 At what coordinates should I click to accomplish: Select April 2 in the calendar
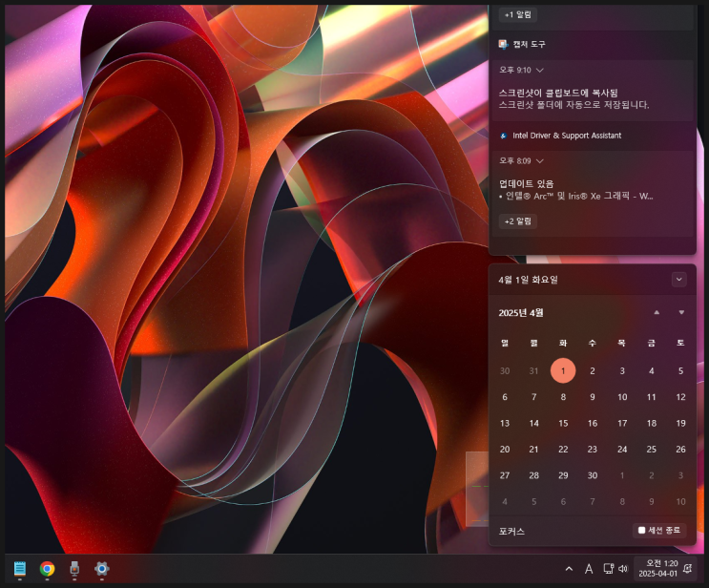click(x=593, y=371)
